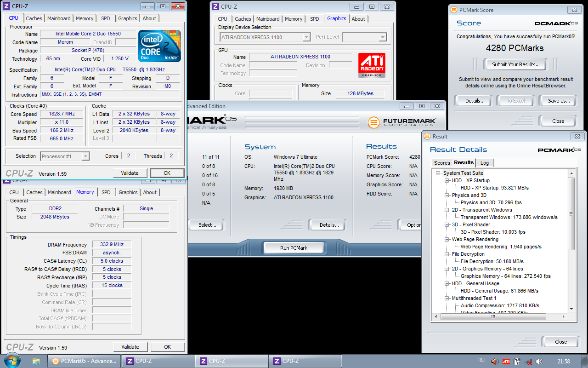Collapse the Web Page Rendering node
The height and width of the screenshot is (368, 588).
coord(447,239)
